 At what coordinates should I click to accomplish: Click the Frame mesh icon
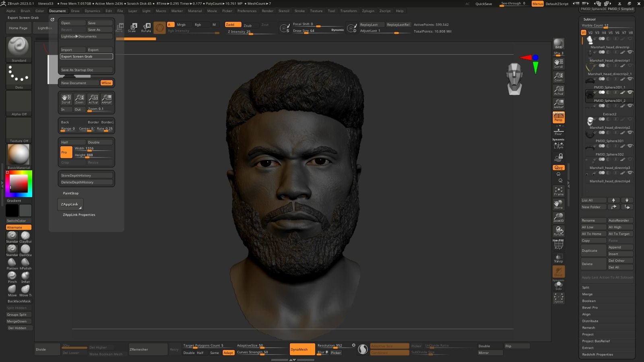559,191
